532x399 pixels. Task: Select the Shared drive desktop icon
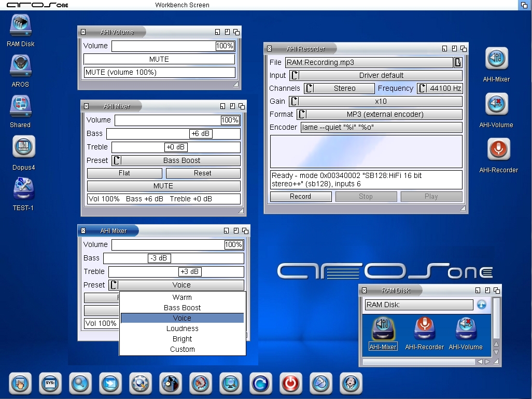[21, 106]
